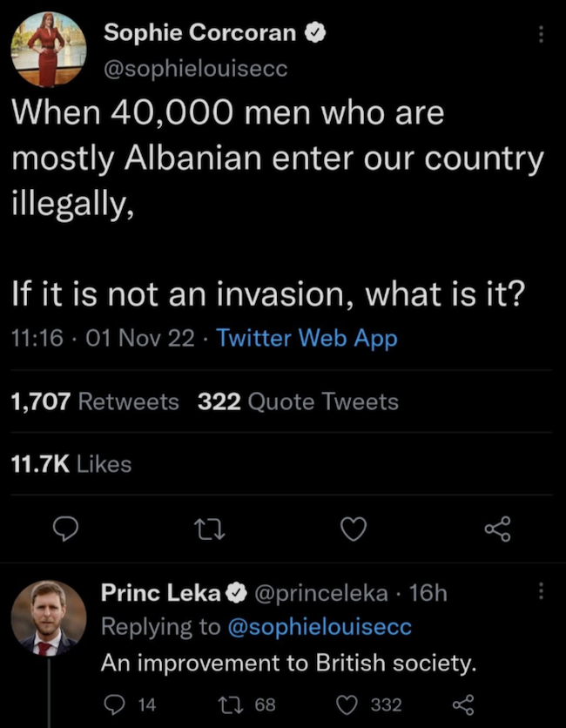View the 11.7K Likes list
This screenshot has width=566, height=728.
click(71, 464)
